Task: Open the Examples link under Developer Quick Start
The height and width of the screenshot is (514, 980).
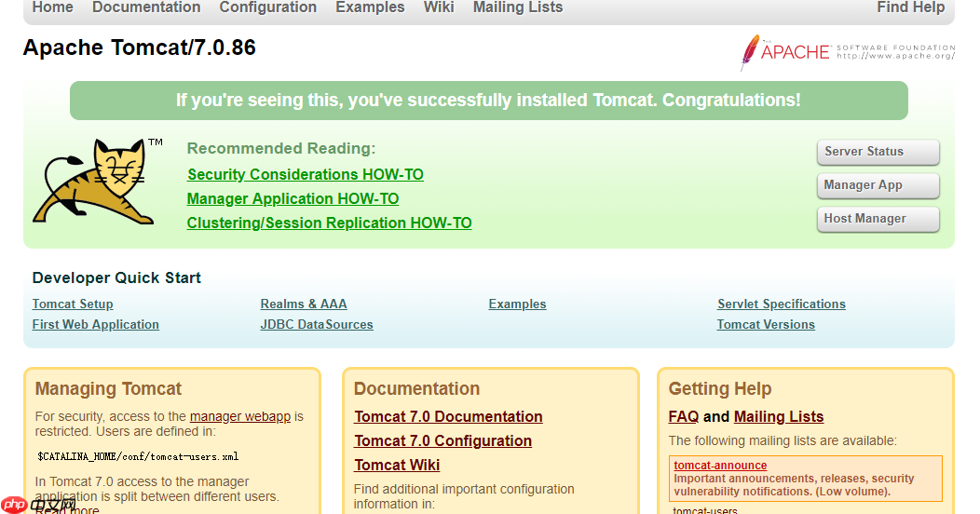Action: 518,304
